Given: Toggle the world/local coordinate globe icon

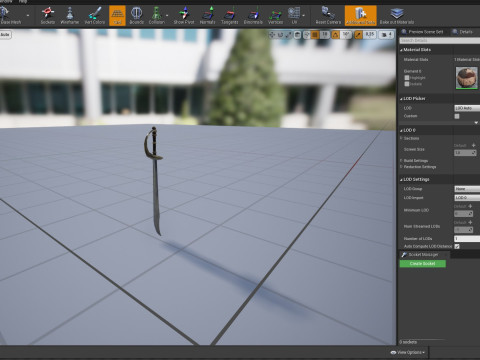Looking at the screenshot, I should click(x=298, y=35).
